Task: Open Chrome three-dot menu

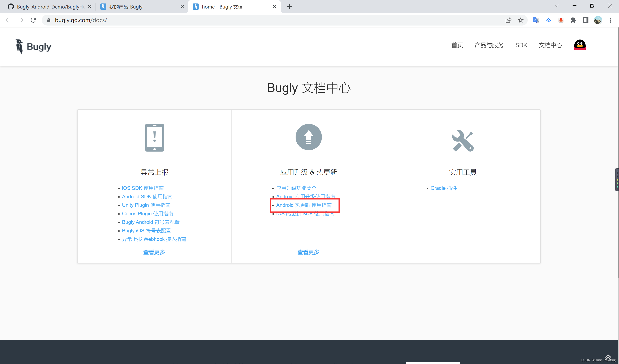Action: pyautogui.click(x=610, y=20)
